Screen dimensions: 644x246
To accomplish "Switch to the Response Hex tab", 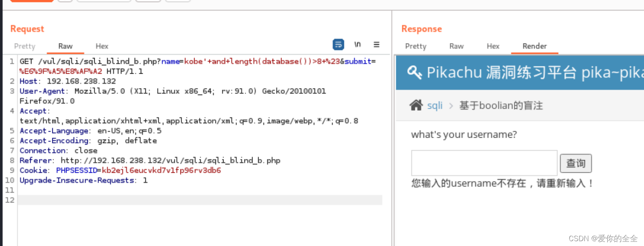I will (x=493, y=46).
